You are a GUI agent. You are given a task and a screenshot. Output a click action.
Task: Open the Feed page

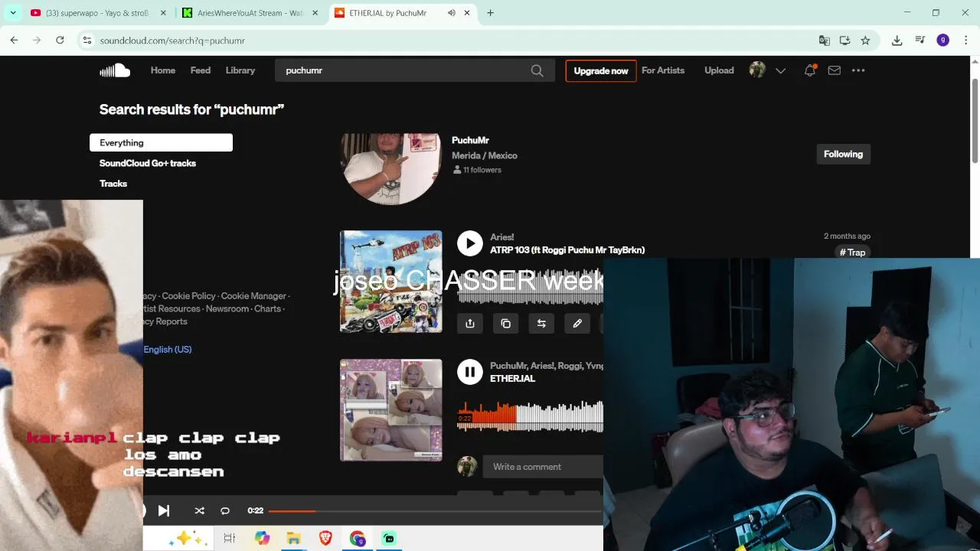[x=201, y=70]
